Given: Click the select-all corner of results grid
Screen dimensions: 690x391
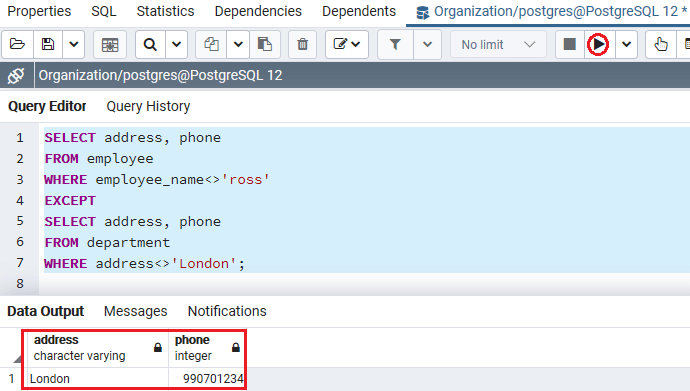Looking at the screenshot, I should click(x=13, y=349).
